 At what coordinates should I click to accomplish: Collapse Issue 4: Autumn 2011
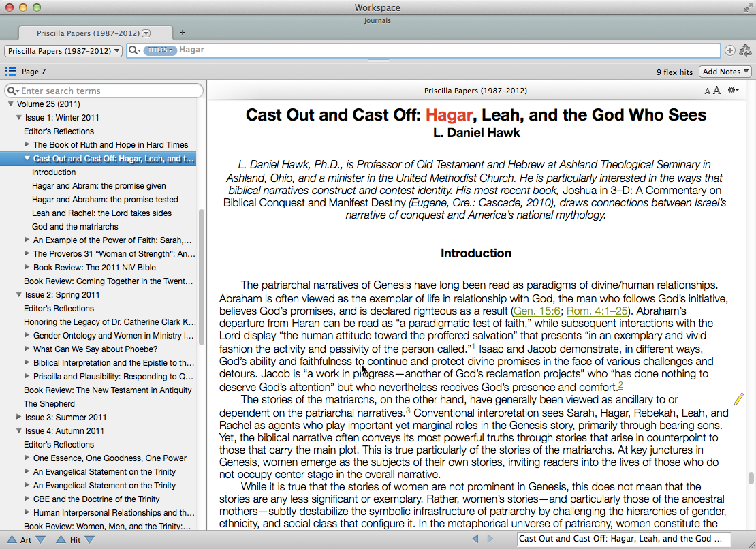pyautogui.click(x=19, y=430)
